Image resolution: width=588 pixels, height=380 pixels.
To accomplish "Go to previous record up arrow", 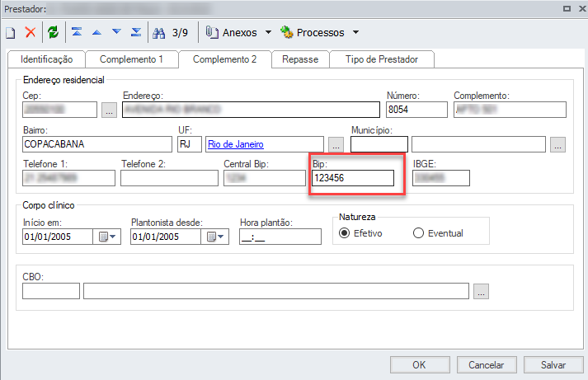I will pyautogui.click(x=96, y=32).
